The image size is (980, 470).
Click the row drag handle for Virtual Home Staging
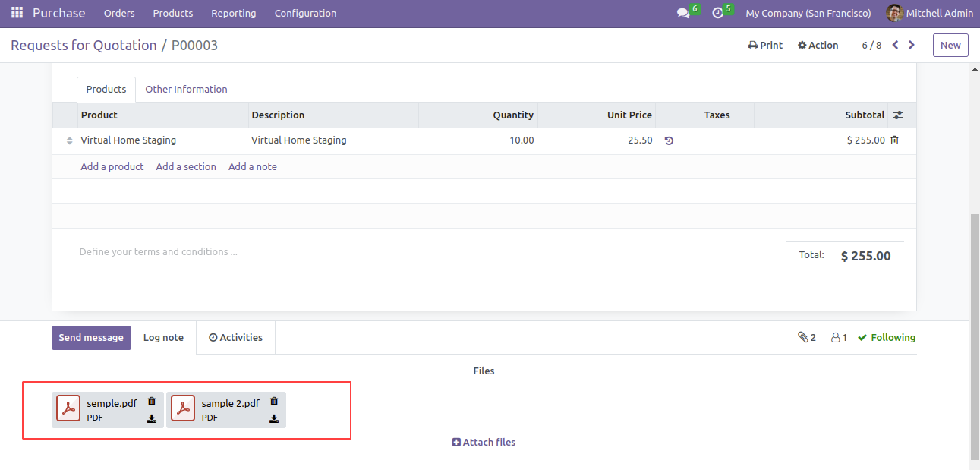70,140
